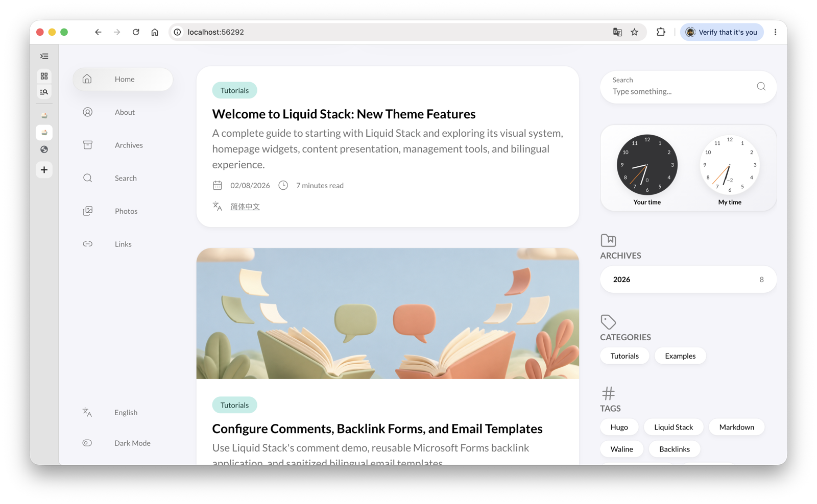Image resolution: width=817 pixels, height=504 pixels.
Task: Select the active highlighted tab in vertical strip
Action: pos(44,133)
